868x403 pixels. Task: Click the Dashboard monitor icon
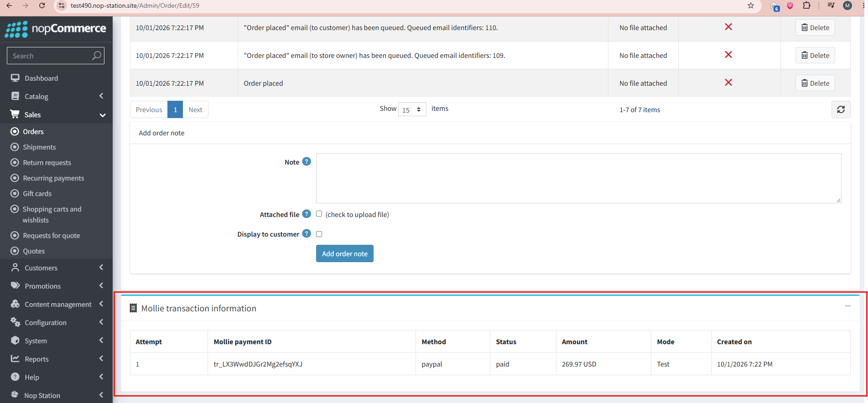(x=15, y=78)
